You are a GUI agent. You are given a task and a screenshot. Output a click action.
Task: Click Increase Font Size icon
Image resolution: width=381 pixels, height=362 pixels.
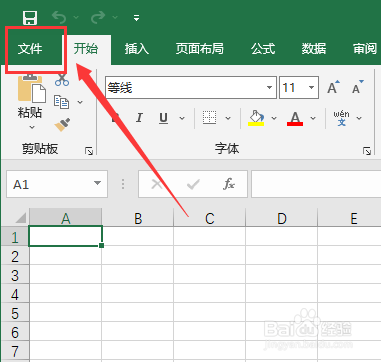[x=334, y=87]
